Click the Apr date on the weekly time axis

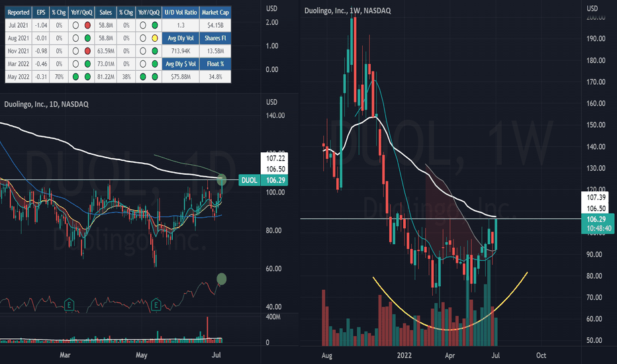[450, 355]
